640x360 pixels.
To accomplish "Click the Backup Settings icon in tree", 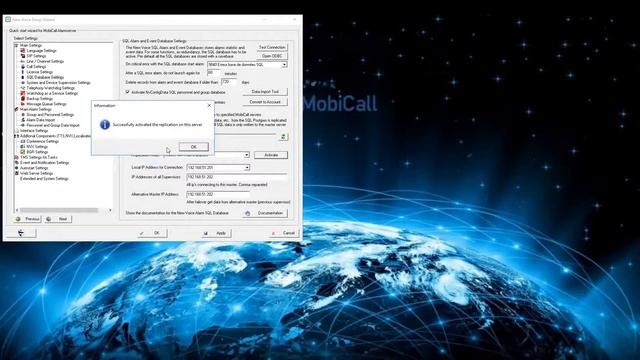I will click(23, 98).
